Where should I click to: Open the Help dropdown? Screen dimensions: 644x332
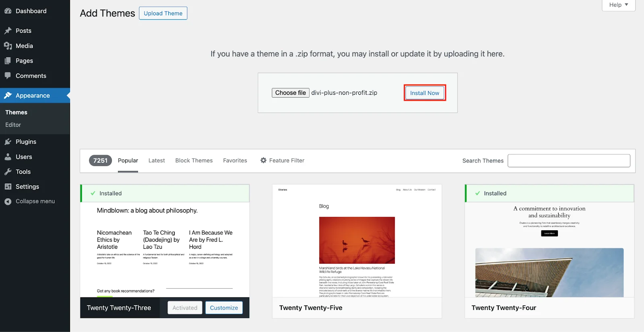pos(618,5)
